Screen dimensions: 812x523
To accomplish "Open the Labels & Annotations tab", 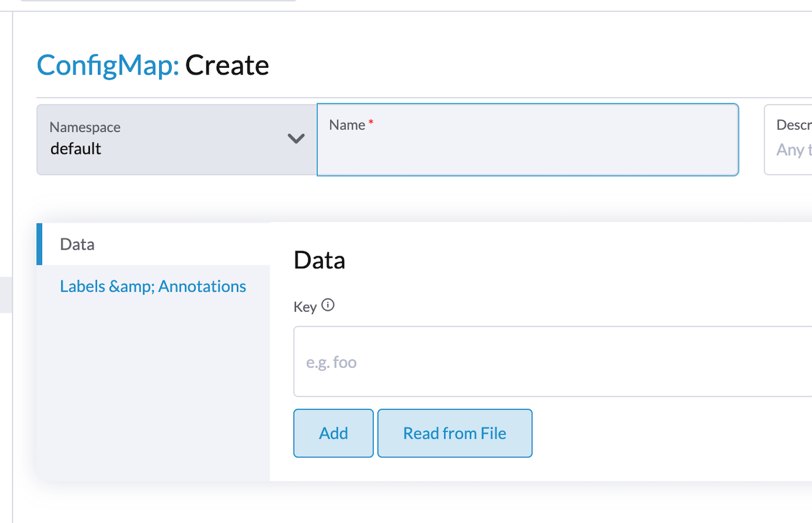I will point(154,286).
